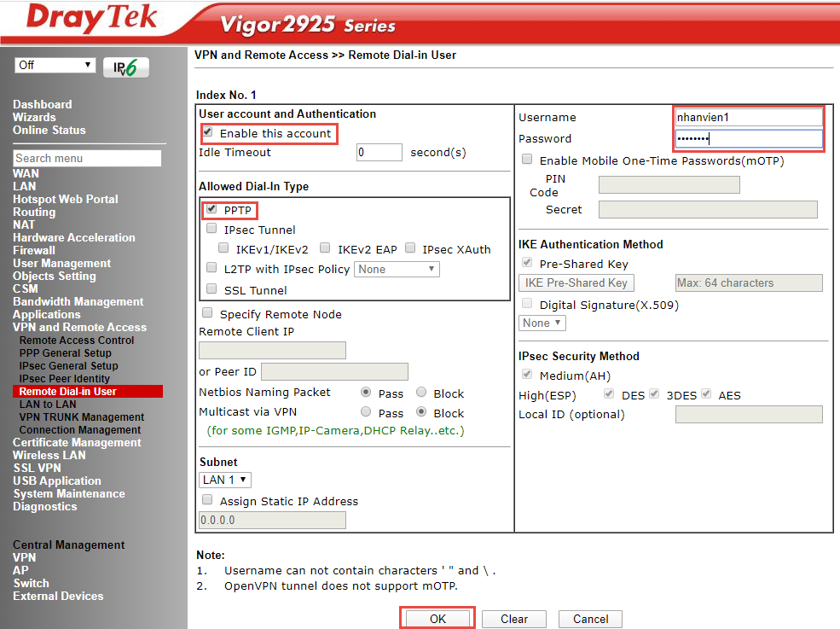Open Central Management AP
Image resolution: width=840 pixels, height=629 pixels.
click(x=20, y=571)
